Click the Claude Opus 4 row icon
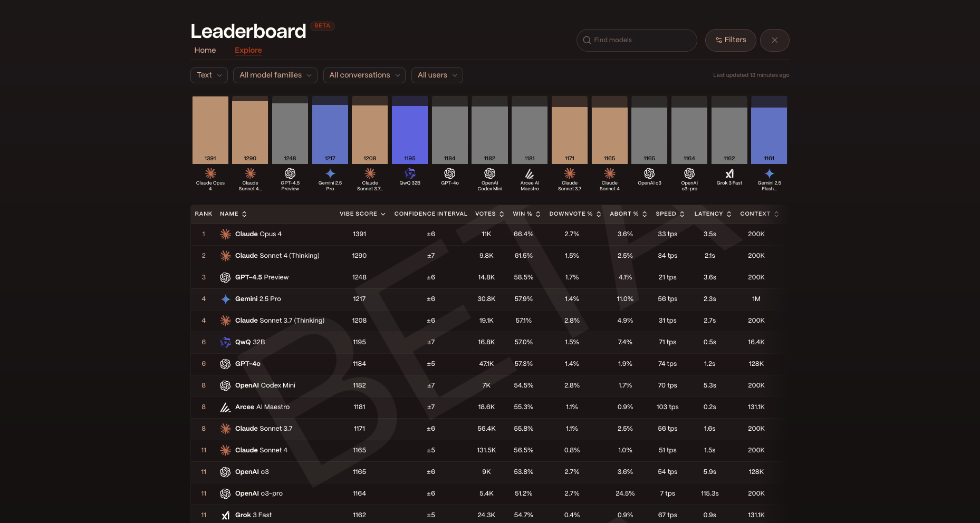The width and height of the screenshot is (980, 523). (x=225, y=234)
